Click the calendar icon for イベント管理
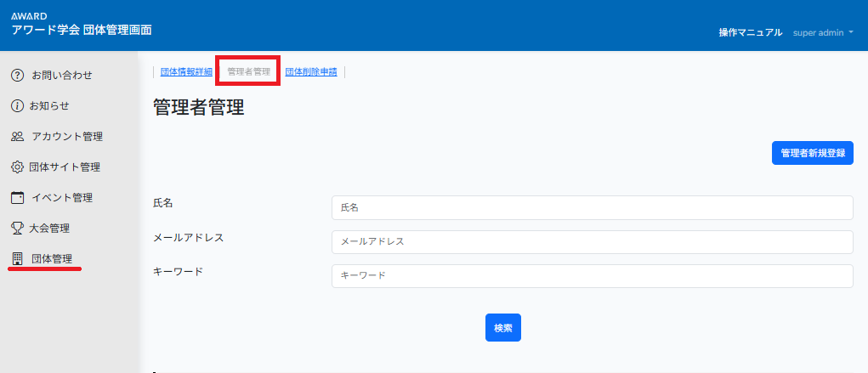This screenshot has height=373, width=868. pyautogui.click(x=17, y=198)
